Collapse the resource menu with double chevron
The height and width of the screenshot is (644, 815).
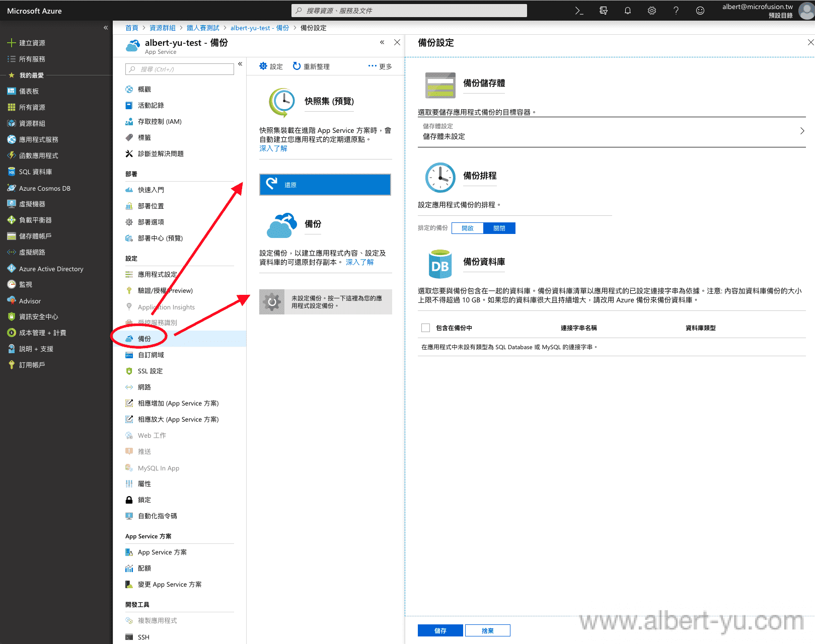tap(240, 64)
